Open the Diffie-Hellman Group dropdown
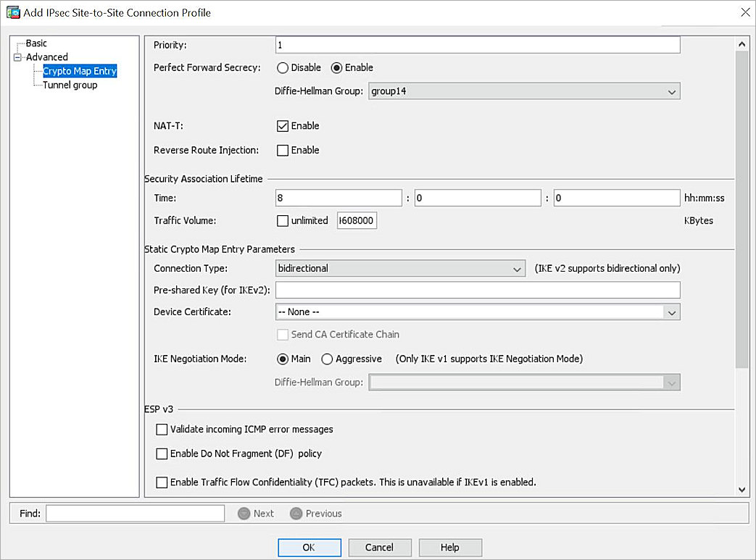 point(672,91)
